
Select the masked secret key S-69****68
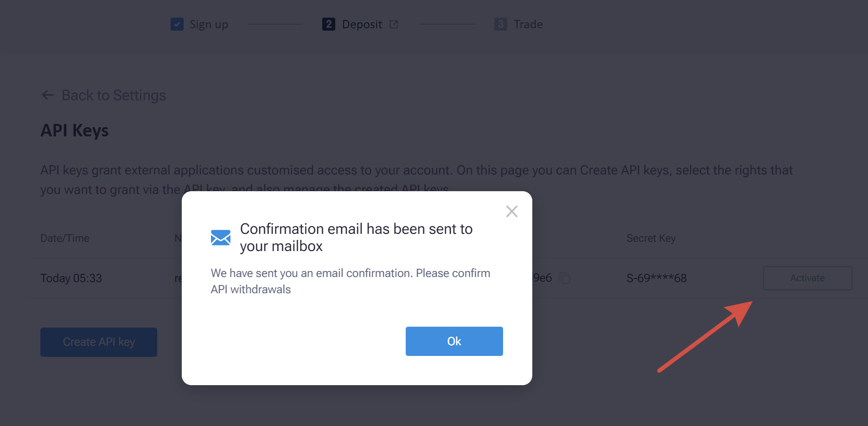click(657, 278)
